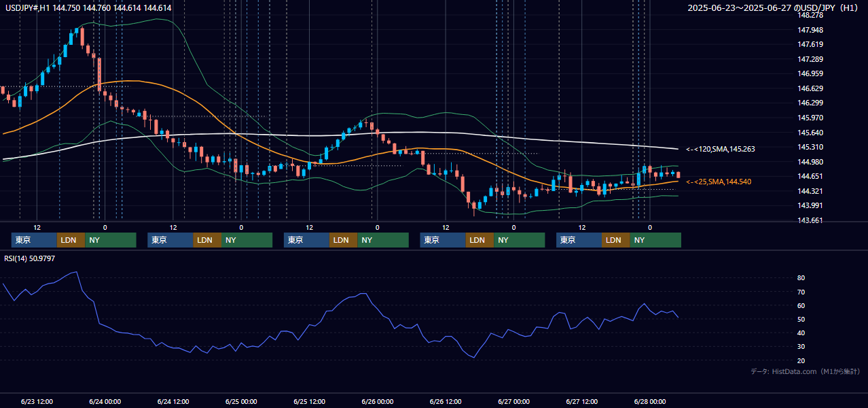Click the 25 SMA 144.540 annotation label
868x408 pixels.
719,182
